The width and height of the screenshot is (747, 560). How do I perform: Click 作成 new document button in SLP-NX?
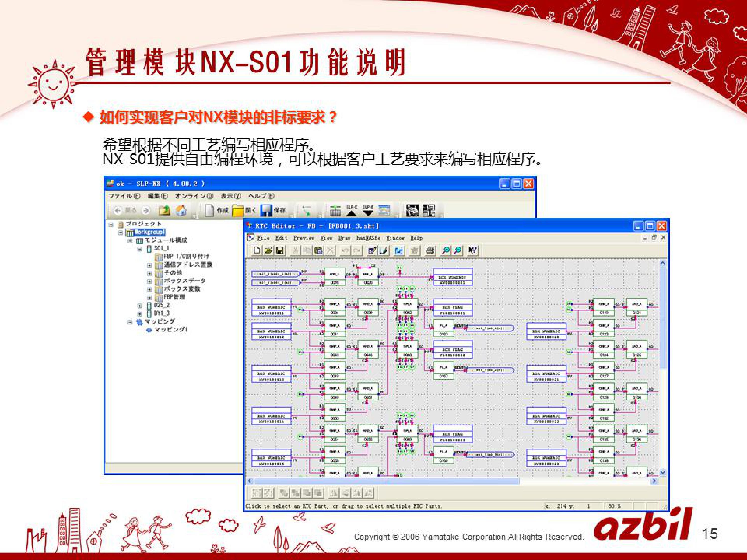coord(216,210)
